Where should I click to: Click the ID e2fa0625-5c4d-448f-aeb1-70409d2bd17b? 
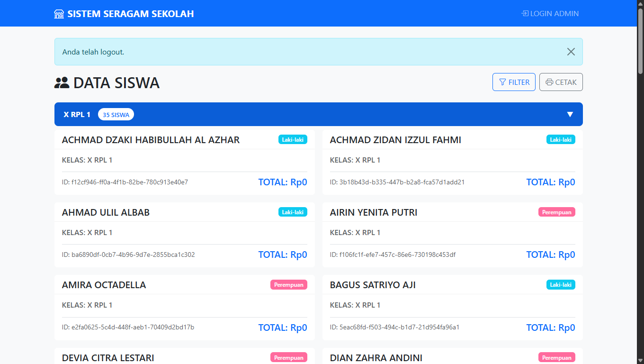point(128,327)
